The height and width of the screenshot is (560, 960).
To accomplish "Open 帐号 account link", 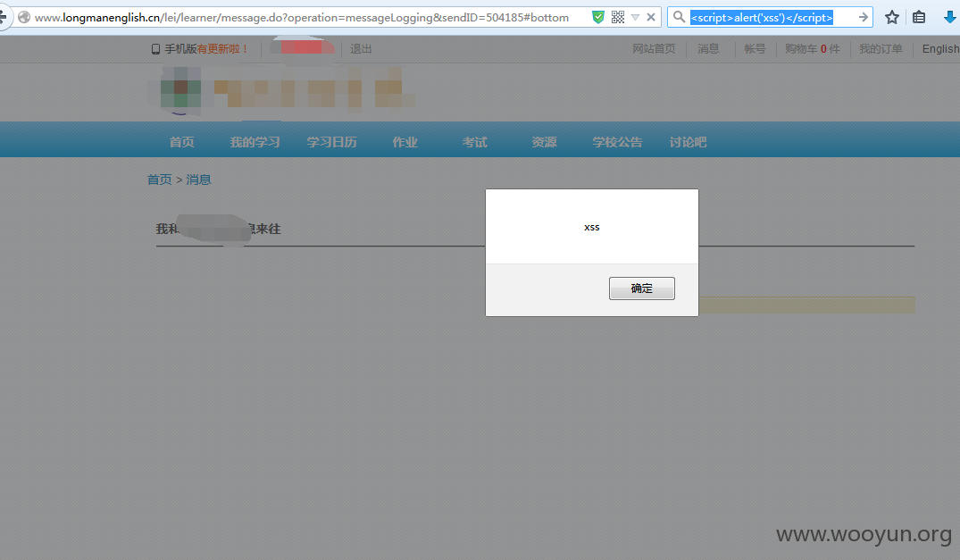I will point(755,49).
